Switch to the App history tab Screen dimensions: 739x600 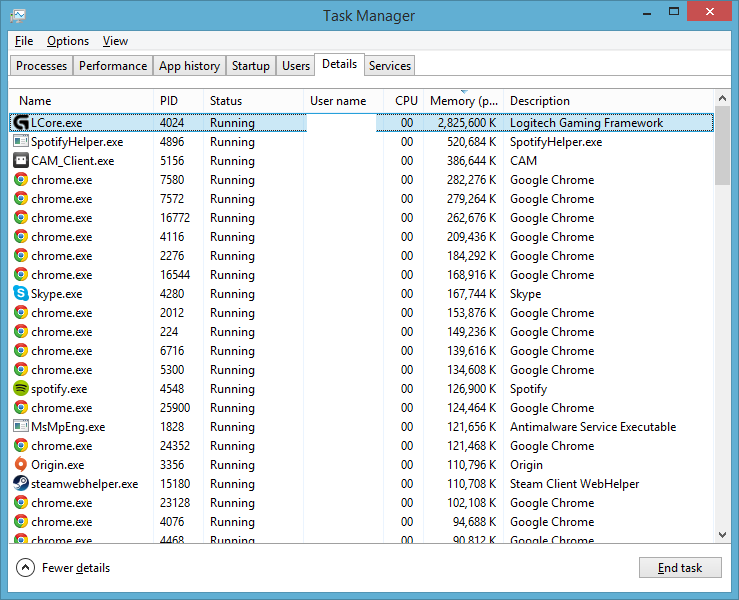[189, 66]
